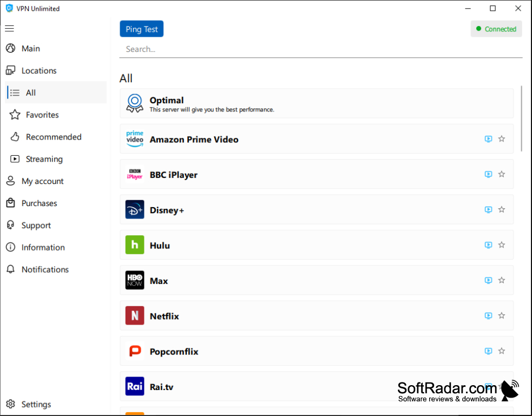Click streaming icon on Netflix row
532x416 pixels.
[x=488, y=315]
